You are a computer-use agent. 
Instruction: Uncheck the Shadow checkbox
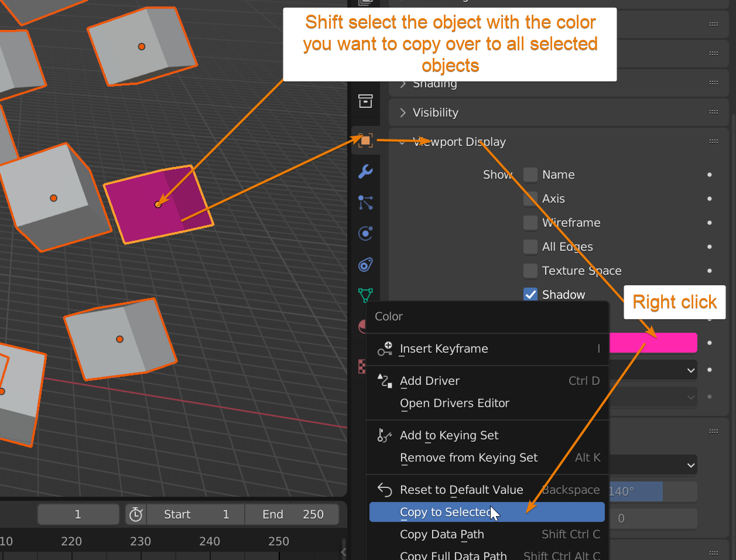530,295
